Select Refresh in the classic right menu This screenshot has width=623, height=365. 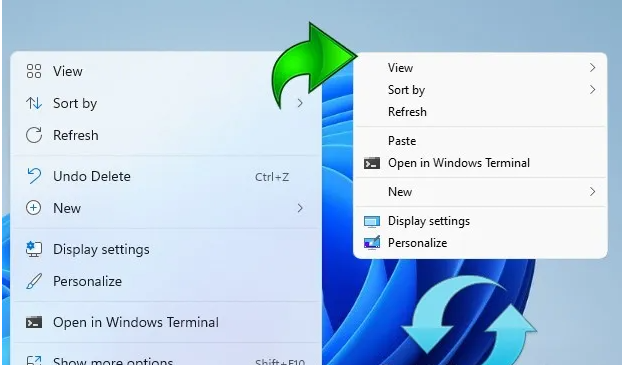coord(407,112)
